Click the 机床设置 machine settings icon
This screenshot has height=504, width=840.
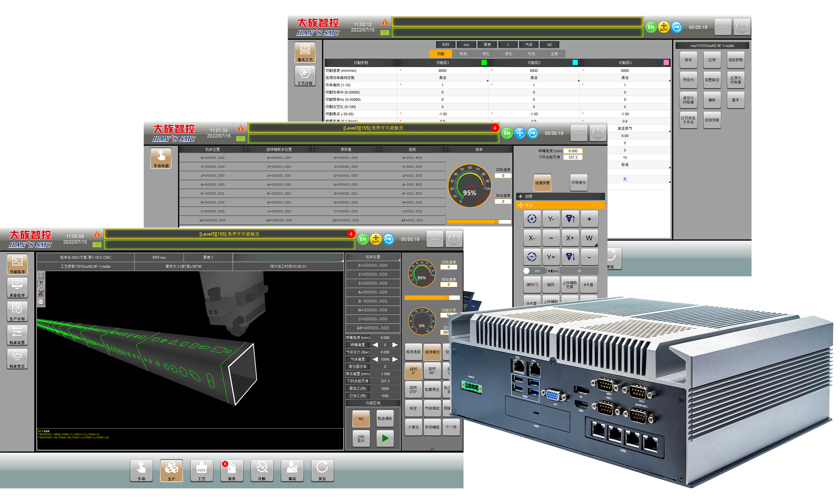click(x=17, y=334)
